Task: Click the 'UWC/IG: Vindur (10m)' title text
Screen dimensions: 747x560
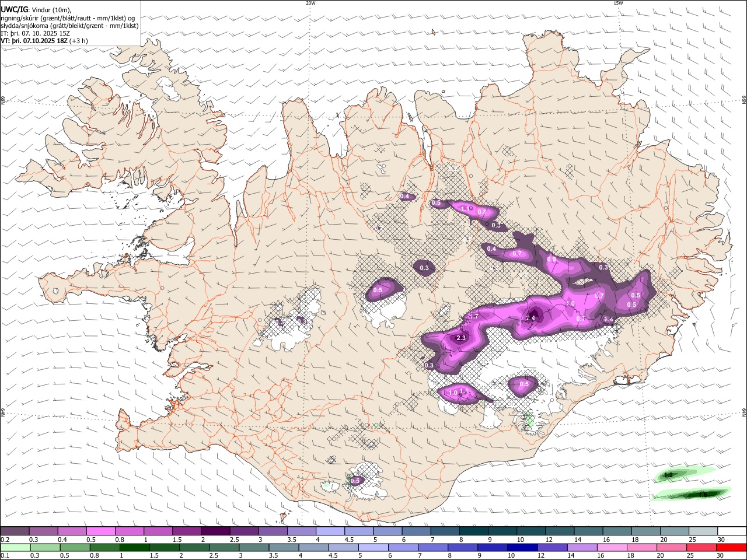Action: coord(36,9)
